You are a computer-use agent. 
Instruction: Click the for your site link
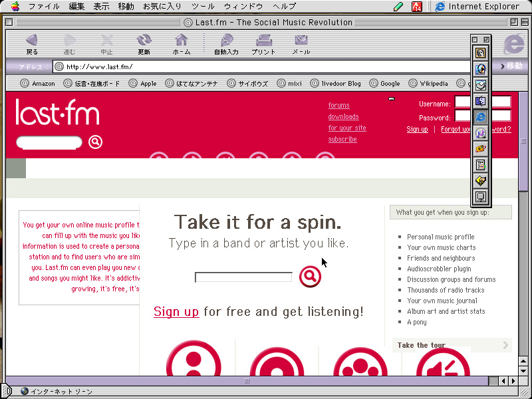tap(347, 128)
